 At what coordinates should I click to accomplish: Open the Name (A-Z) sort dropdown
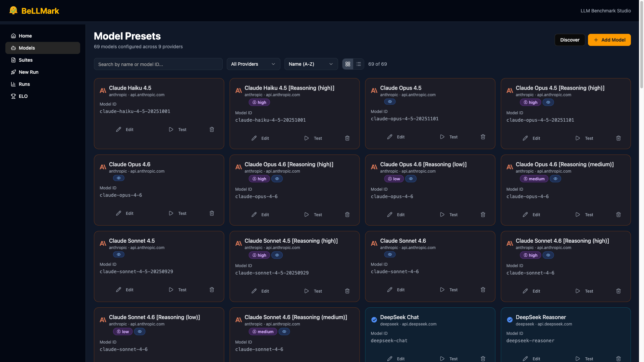click(x=311, y=64)
